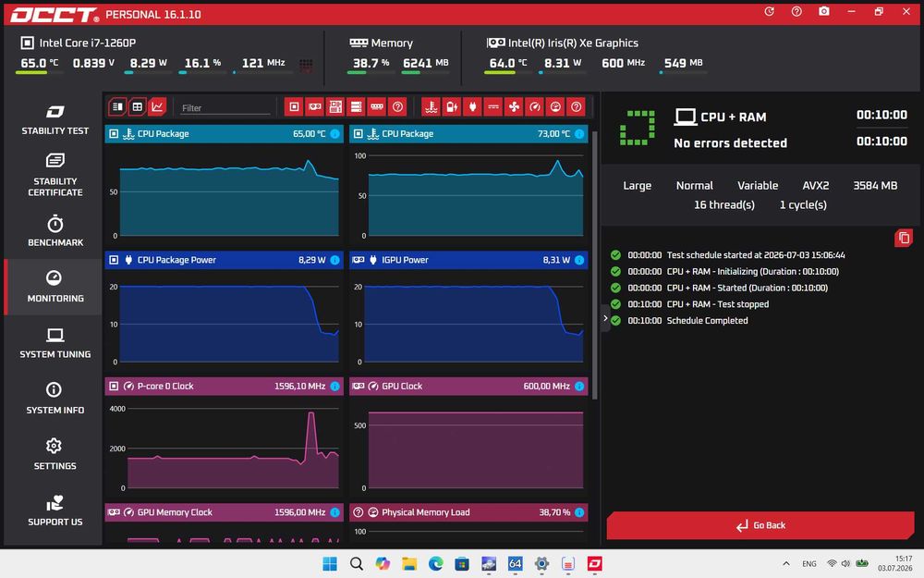Open File Explorer from the taskbar
Viewport: 924px width, 578px height.
coord(409,564)
